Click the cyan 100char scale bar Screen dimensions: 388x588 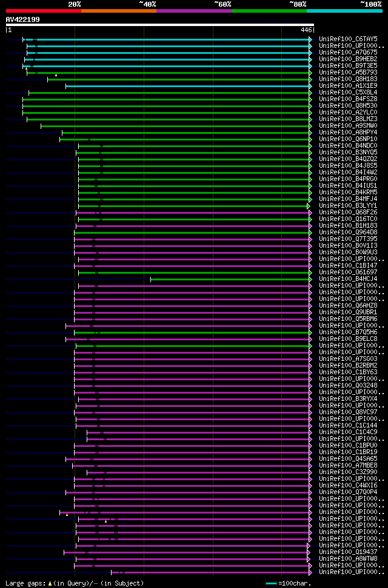point(271,584)
